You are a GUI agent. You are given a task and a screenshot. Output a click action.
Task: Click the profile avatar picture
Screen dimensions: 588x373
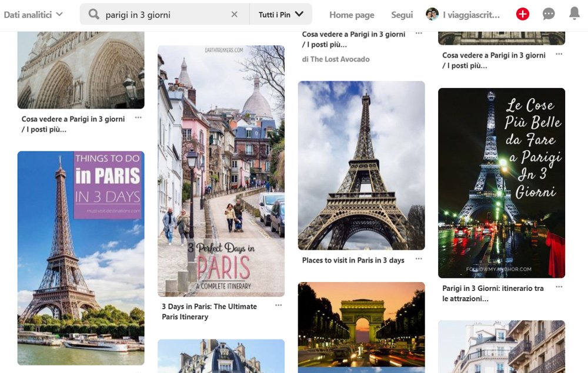pyautogui.click(x=432, y=14)
